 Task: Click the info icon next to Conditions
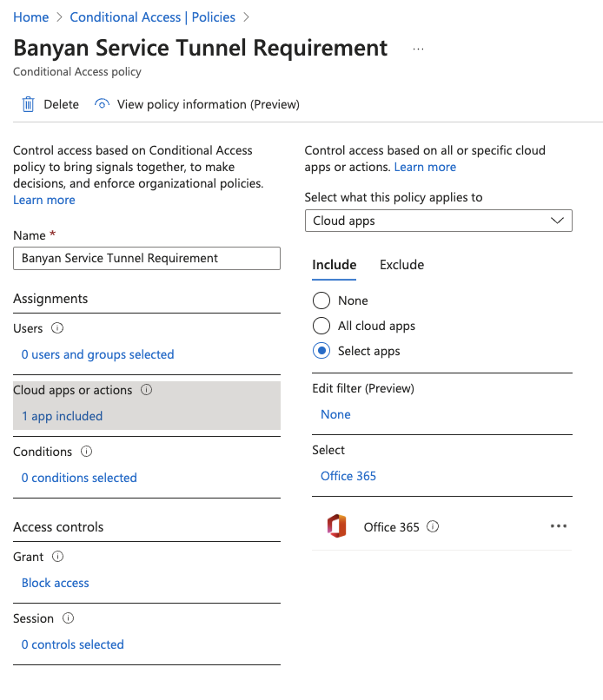click(86, 452)
